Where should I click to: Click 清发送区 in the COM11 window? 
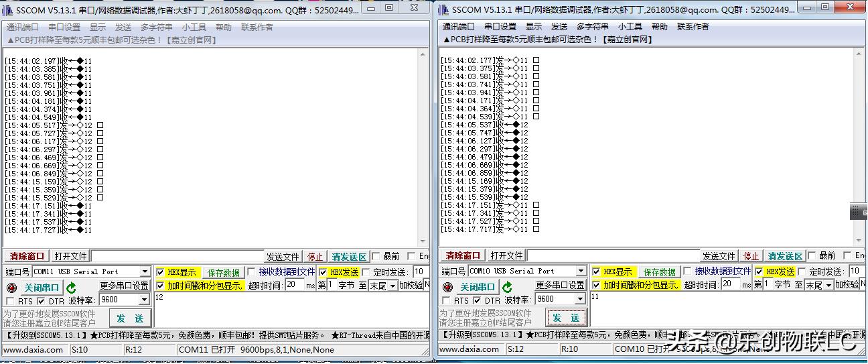(x=349, y=257)
